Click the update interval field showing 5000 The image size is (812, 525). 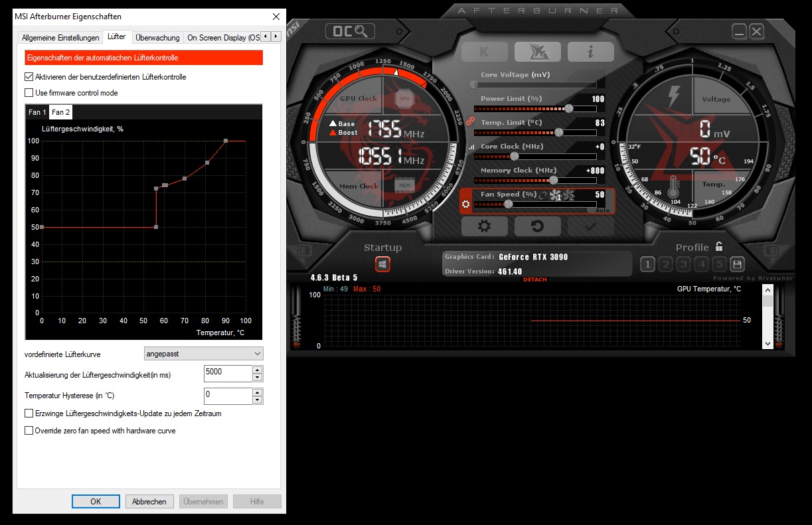click(x=228, y=374)
